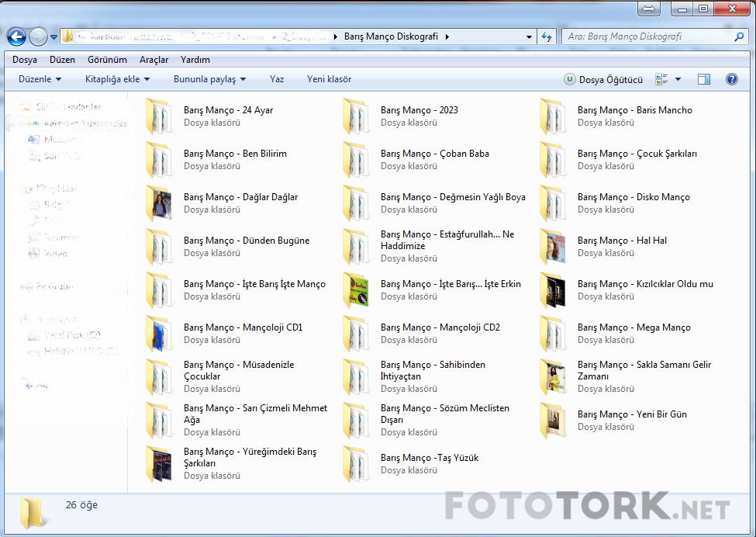Click the Yeni klasör button
Image resolution: width=756 pixels, height=537 pixels.
[330, 79]
